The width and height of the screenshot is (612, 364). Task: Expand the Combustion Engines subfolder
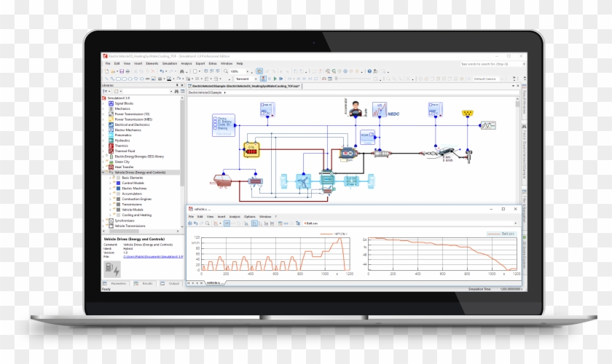pos(111,199)
